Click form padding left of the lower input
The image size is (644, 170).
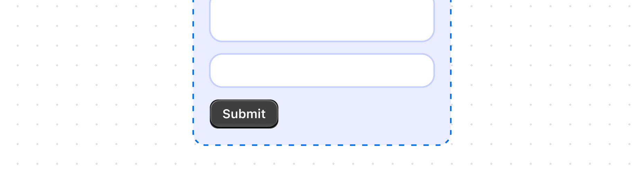coord(202,70)
